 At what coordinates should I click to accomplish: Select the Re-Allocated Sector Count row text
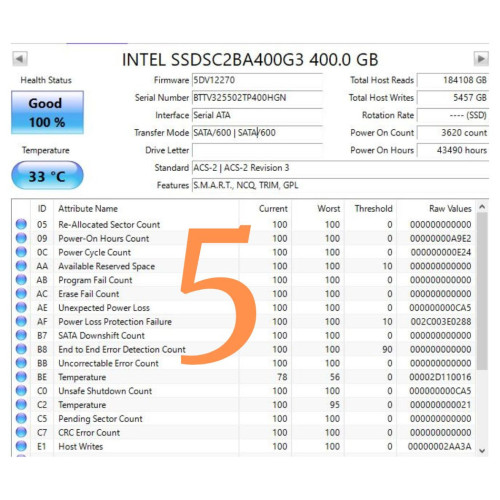tap(109, 225)
